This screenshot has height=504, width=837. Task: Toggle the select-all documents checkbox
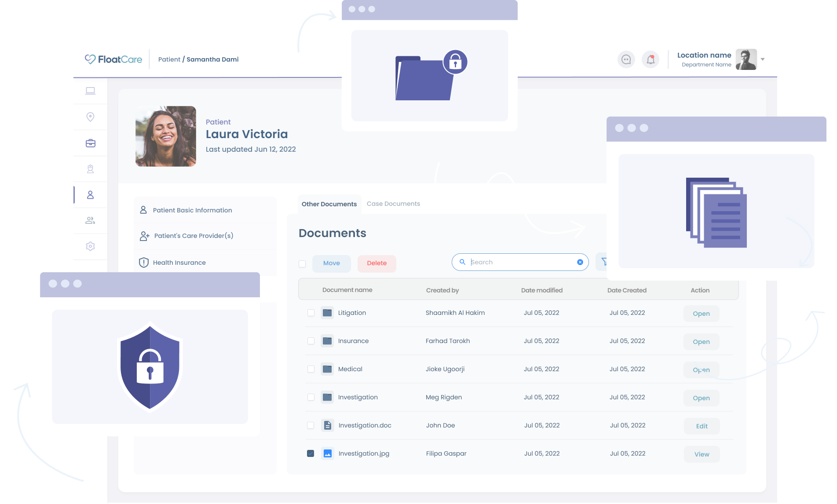pyautogui.click(x=302, y=264)
